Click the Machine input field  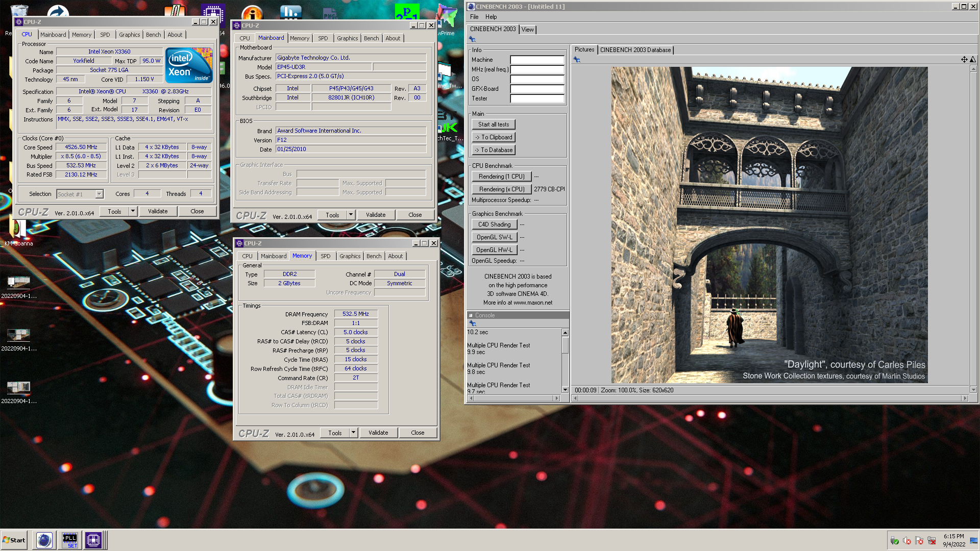pos(537,60)
